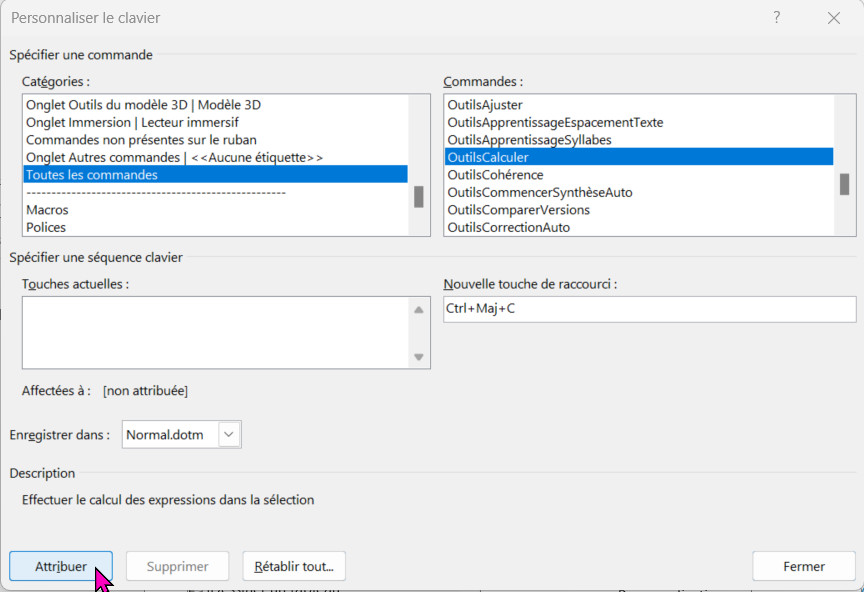Image resolution: width=864 pixels, height=592 pixels.
Task: Select 'Polices' category
Action: coord(46,228)
